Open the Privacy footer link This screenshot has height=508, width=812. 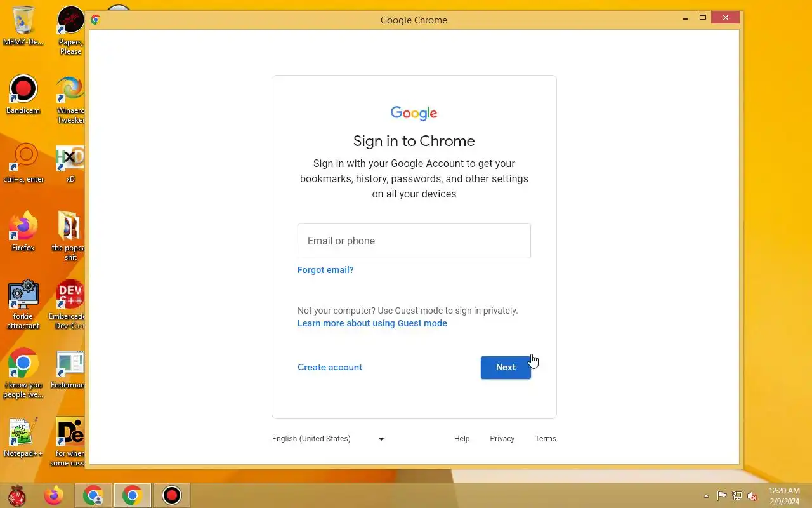(x=502, y=439)
